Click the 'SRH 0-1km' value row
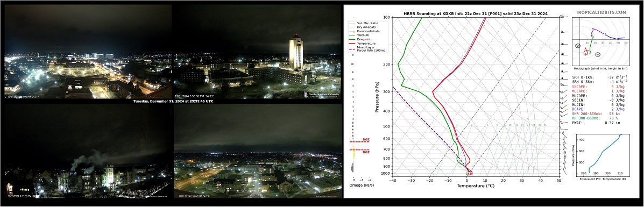 click(600, 77)
